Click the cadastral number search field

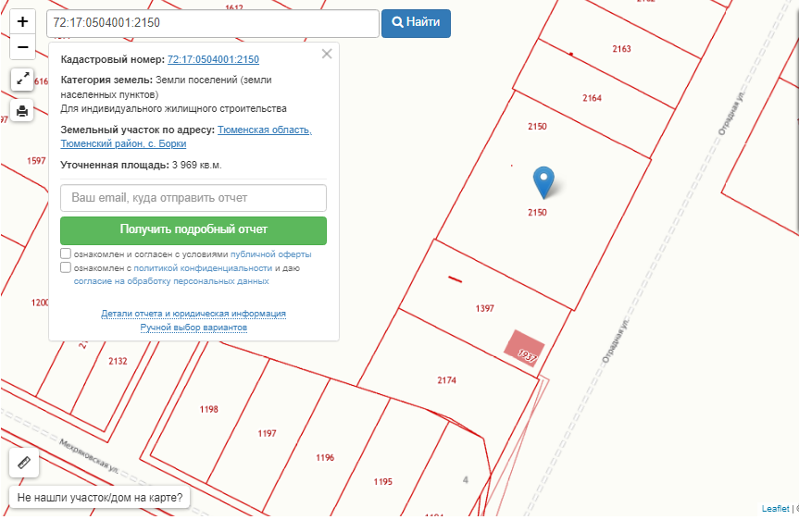212,23
